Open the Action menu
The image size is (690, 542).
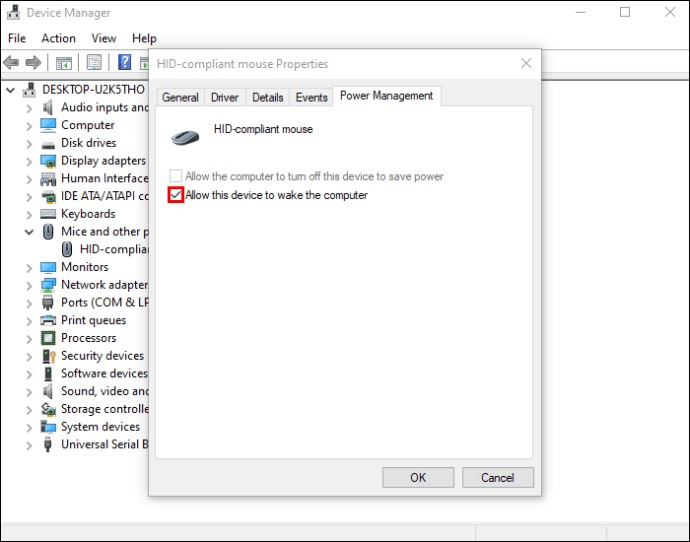coord(59,38)
